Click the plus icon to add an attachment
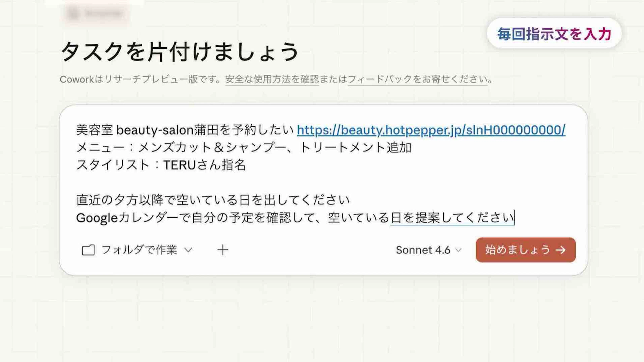 click(223, 250)
